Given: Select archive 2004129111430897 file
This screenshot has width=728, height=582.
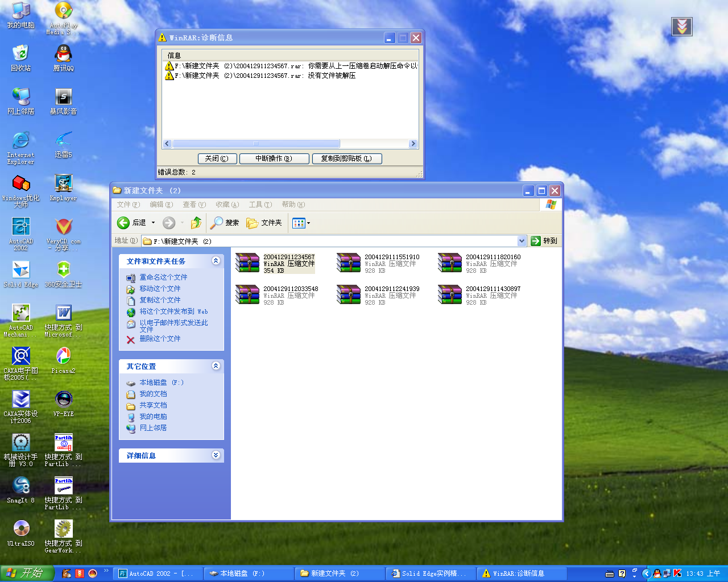Looking at the screenshot, I should (479, 295).
